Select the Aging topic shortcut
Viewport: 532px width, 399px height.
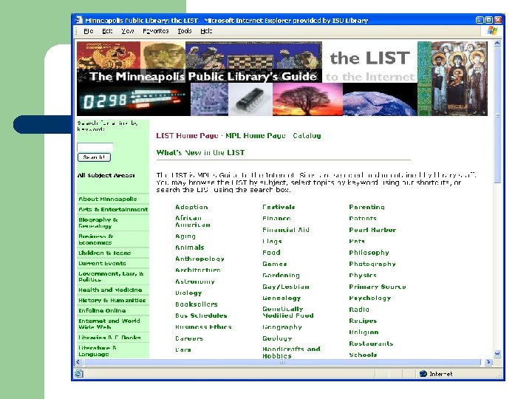tap(185, 236)
